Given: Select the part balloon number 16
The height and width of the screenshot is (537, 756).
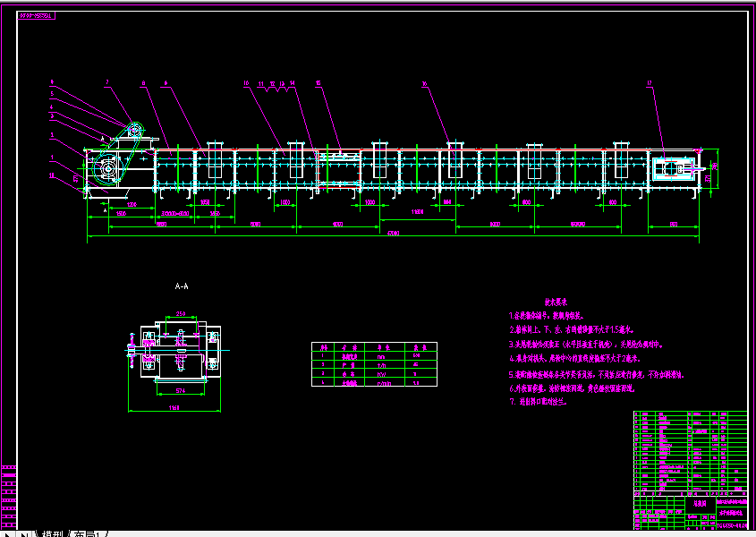Looking at the screenshot, I should tap(424, 83).
